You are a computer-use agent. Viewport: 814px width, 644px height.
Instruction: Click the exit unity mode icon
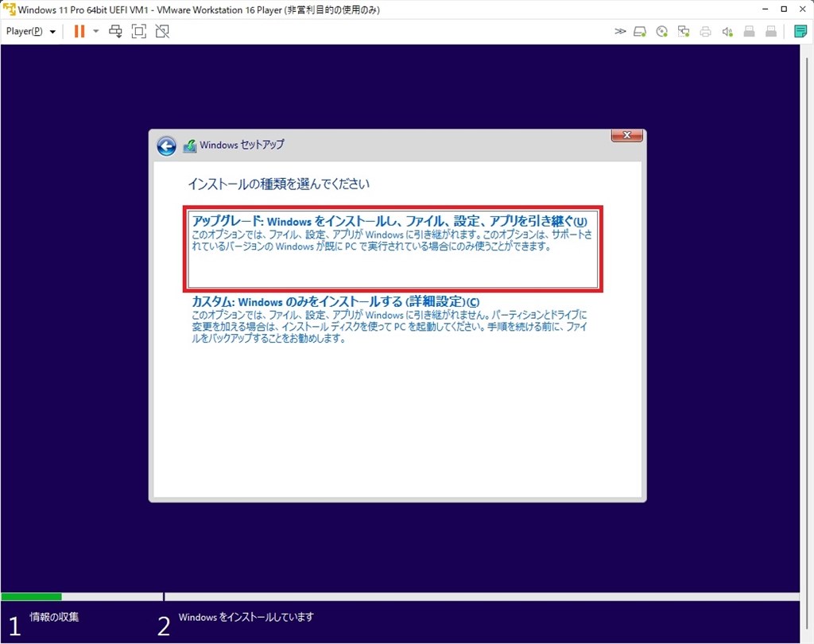click(162, 31)
